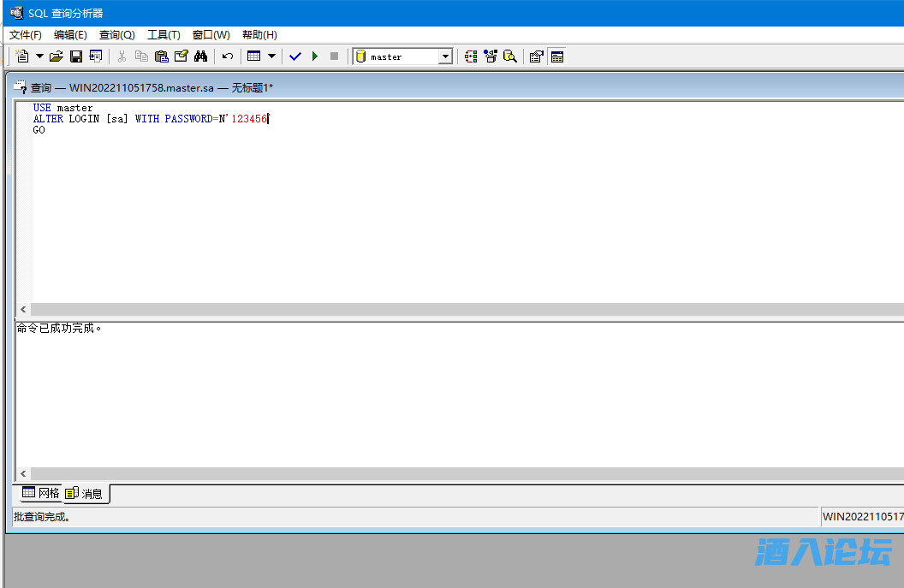This screenshot has height=588, width=904.
Task: Switch to the 网格 results tab
Action: click(41, 493)
